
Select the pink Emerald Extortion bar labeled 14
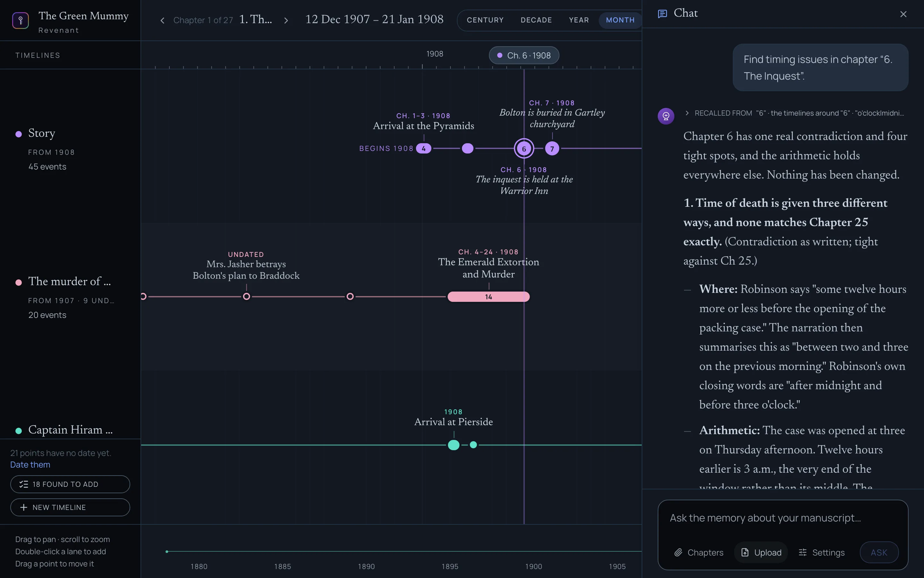pyautogui.click(x=488, y=297)
